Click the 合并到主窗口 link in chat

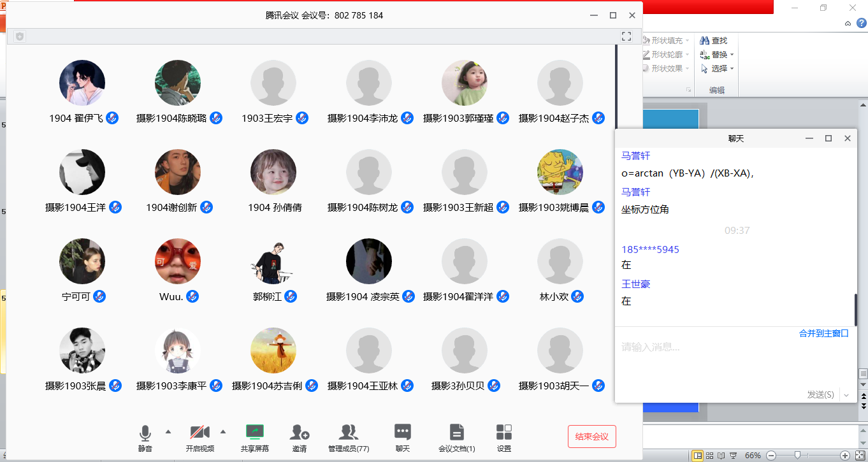[823, 333]
